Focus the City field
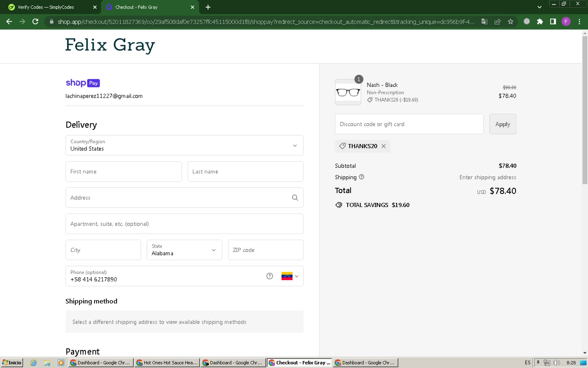 [103, 250]
